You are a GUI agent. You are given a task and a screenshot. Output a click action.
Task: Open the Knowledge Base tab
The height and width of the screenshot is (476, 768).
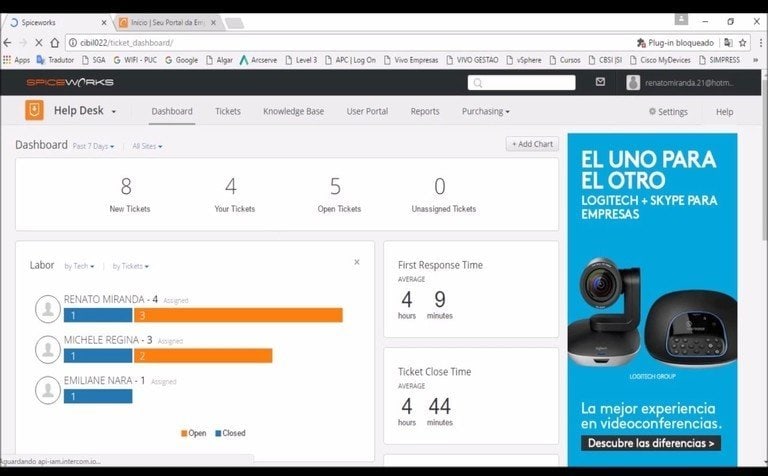coord(293,111)
